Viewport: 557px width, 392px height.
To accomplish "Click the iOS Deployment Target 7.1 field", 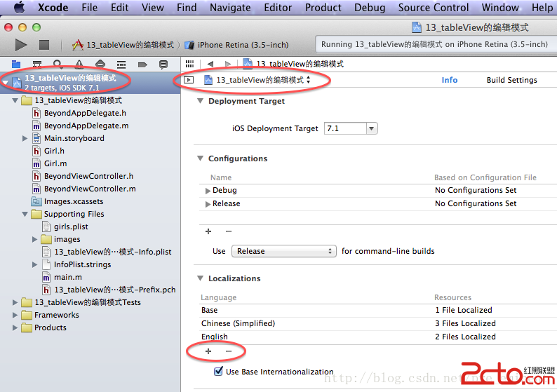I will (x=345, y=128).
